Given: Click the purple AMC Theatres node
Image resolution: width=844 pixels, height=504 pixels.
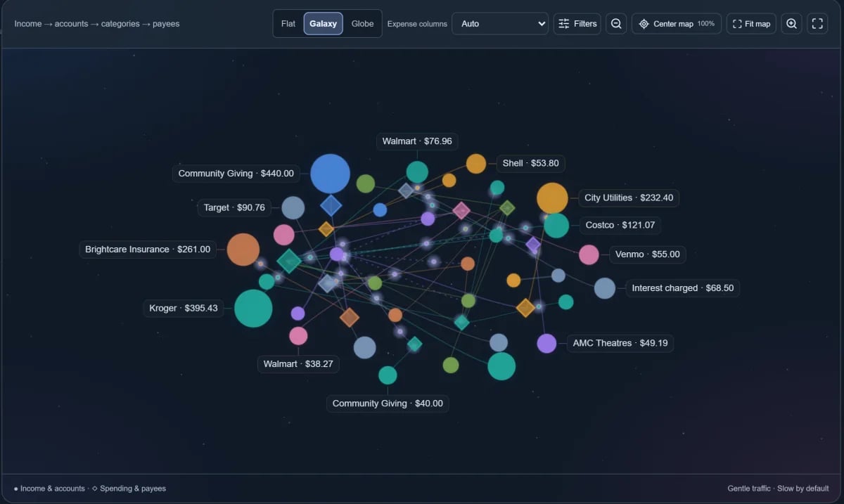Looking at the screenshot, I should pyautogui.click(x=546, y=344).
